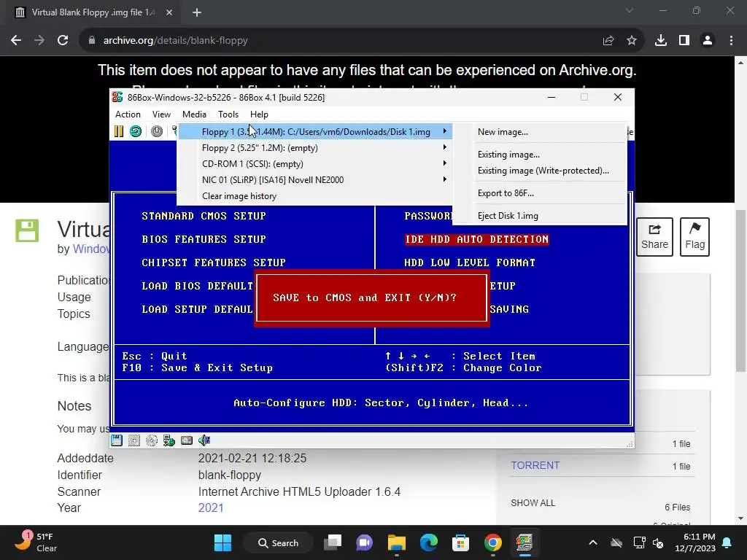Bookmark this page with the star icon
The height and width of the screenshot is (560, 747).
click(632, 41)
